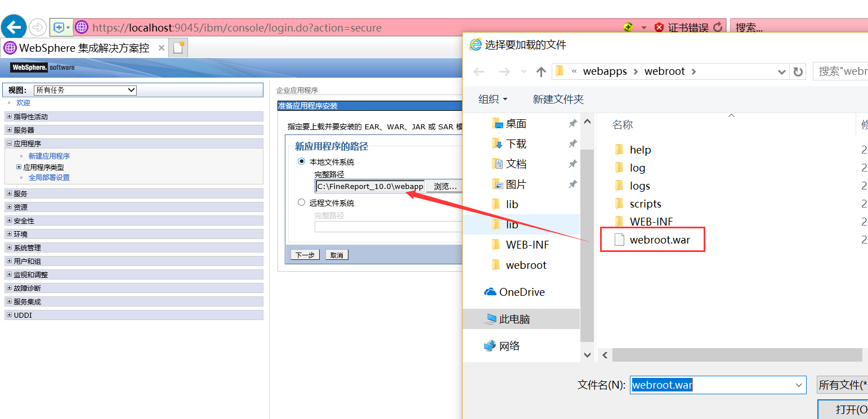Image resolution: width=868 pixels, height=419 pixels.
Task: Click the 新建应用程序 link
Action: tap(49, 156)
